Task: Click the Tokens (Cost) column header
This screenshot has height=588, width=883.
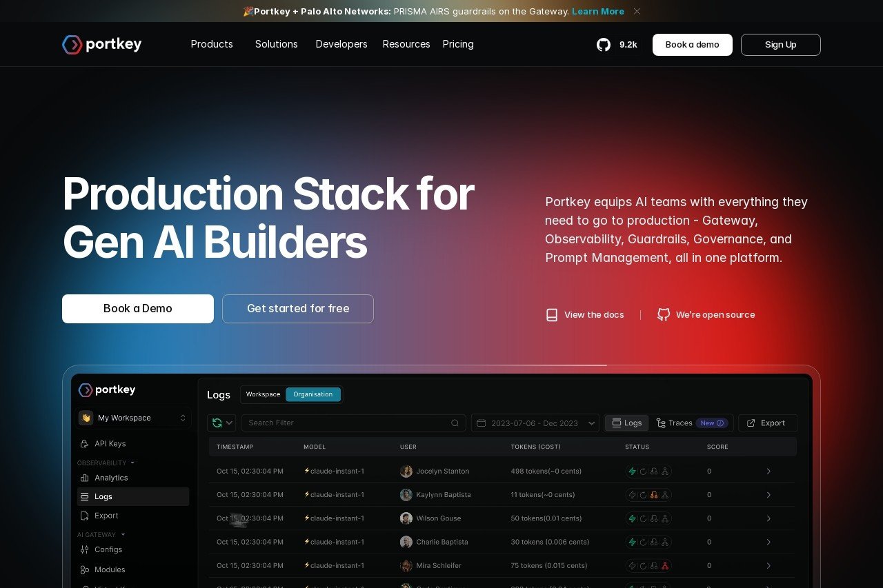Action: point(536,447)
